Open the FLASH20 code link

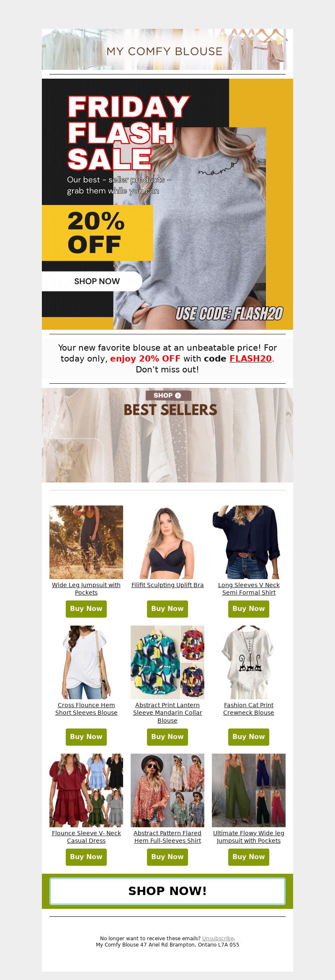pos(250,359)
